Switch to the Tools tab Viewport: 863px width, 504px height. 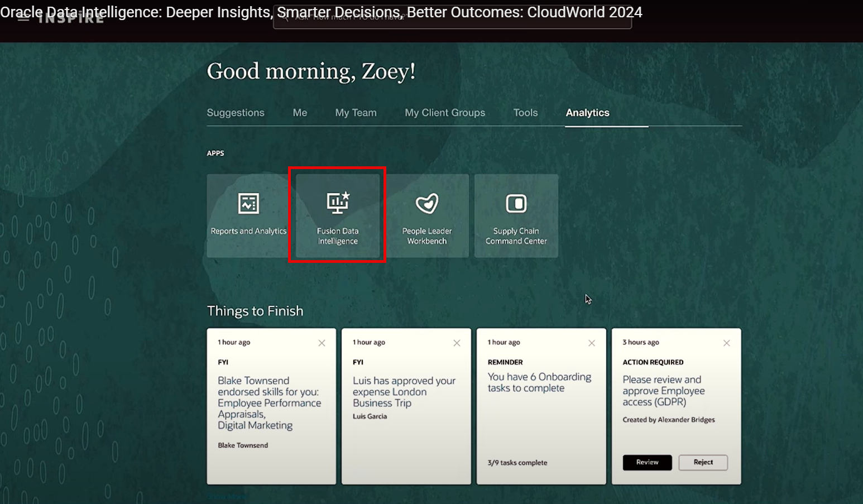click(x=525, y=113)
